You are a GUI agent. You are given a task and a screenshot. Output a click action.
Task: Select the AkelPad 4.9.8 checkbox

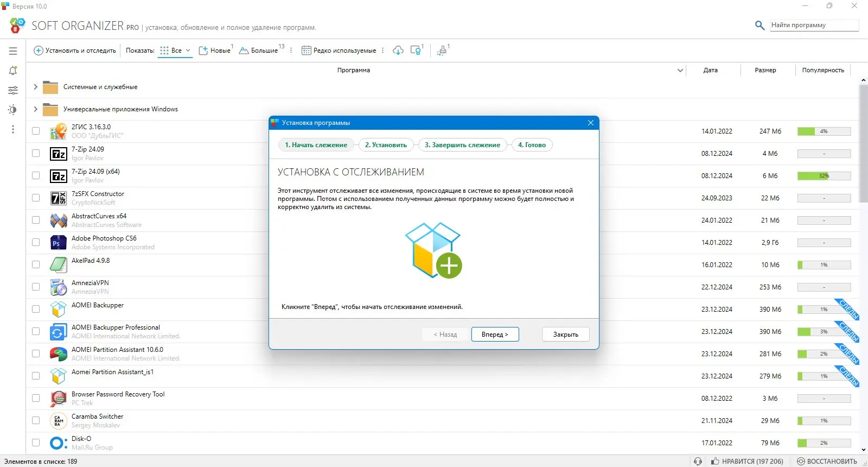(36, 264)
